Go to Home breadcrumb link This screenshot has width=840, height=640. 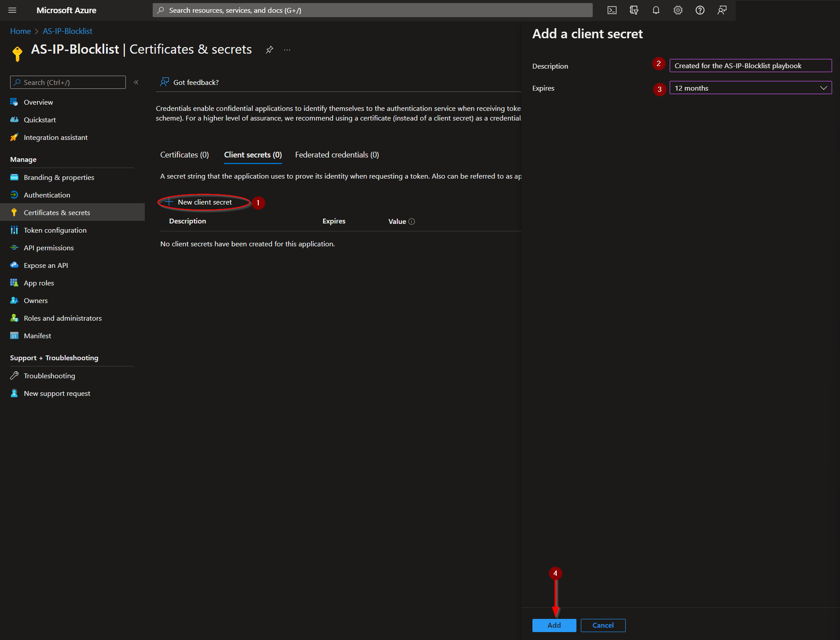[x=20, y=31]
